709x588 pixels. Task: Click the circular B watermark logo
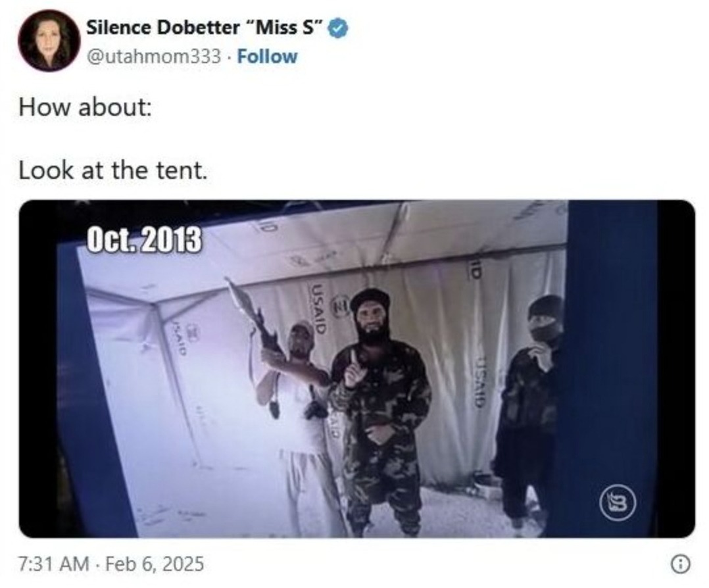coord(618,502)
